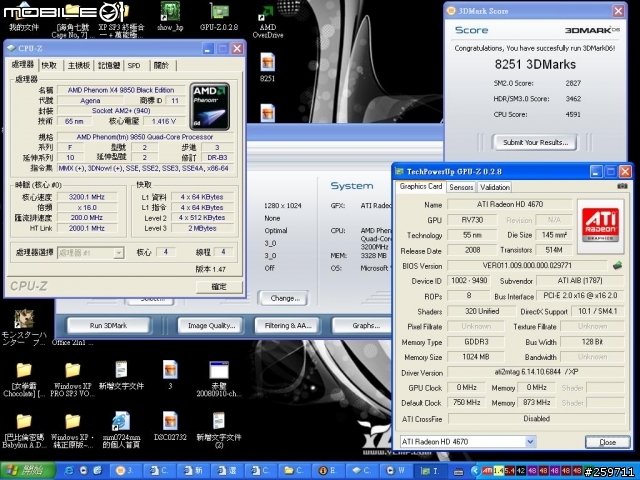Open Image Quality settings in 3DMark
Image resolution: width=640 pixels, height=480 pixels.
(x=211, y=326)
